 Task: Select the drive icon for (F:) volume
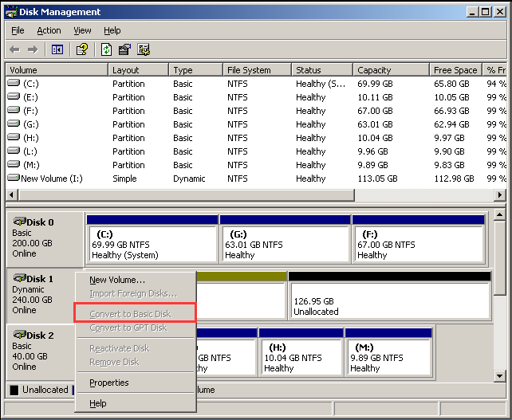(14, 110)
